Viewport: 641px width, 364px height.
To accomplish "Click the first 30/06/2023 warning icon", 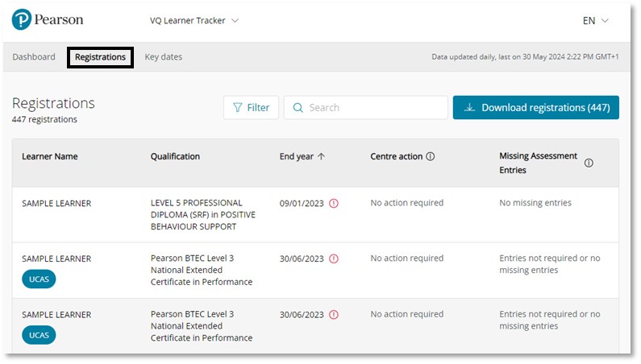I will tap(334, 259).
